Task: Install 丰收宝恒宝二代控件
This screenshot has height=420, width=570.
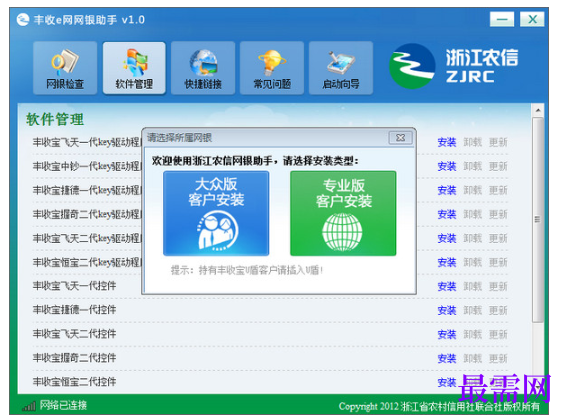Action: click(x=447, y=382)
